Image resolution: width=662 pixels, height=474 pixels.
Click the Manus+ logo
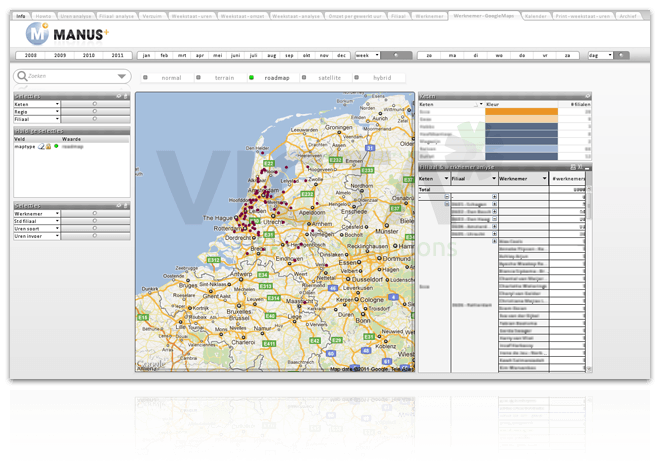67,34
